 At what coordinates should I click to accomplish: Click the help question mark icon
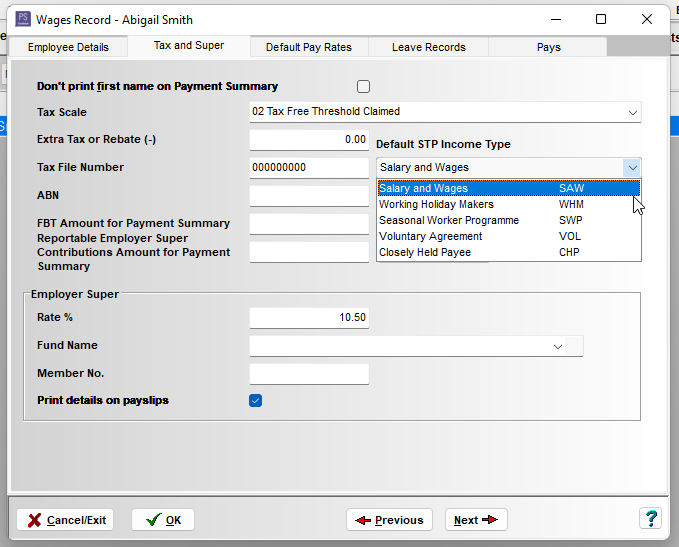coord(650,519)
